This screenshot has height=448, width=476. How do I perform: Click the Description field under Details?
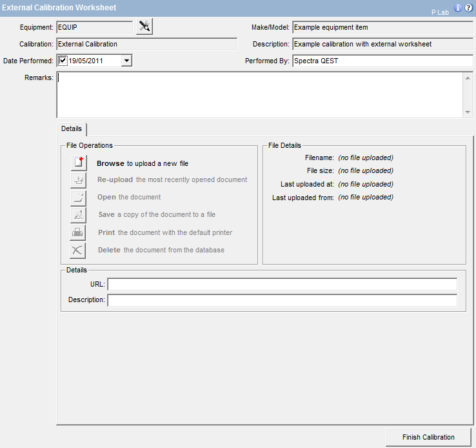click(x=282, y=300)
